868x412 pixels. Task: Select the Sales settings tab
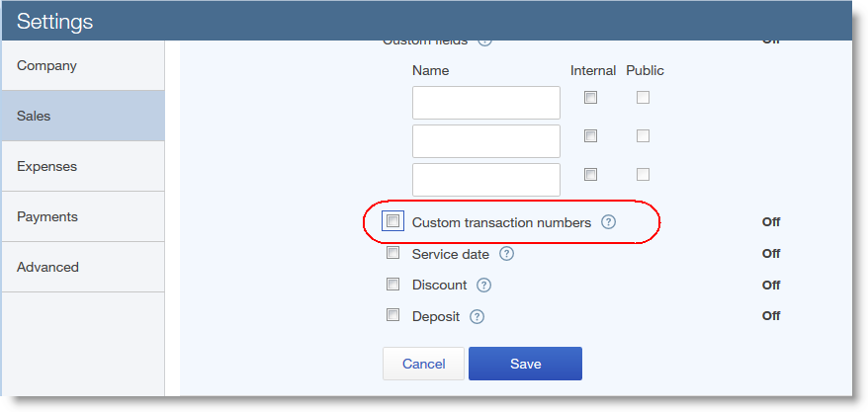(x=82, y=116)
